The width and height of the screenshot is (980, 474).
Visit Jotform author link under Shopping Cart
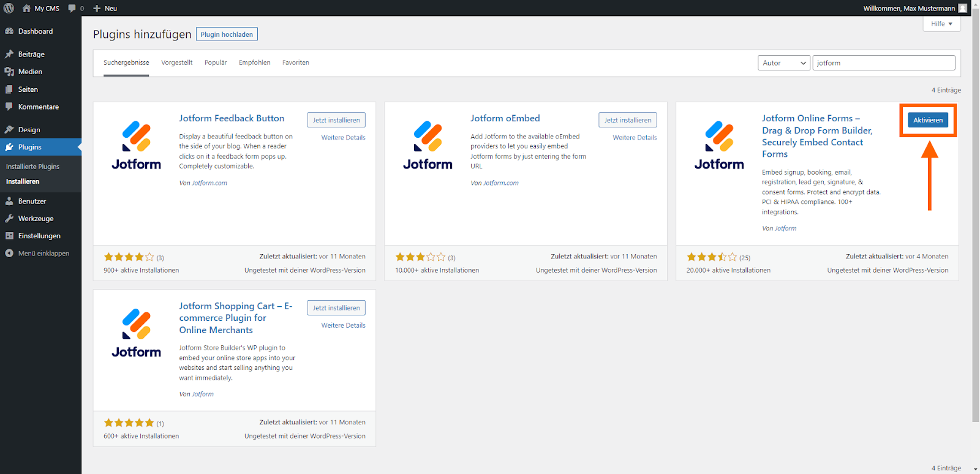tap(203, 394)
